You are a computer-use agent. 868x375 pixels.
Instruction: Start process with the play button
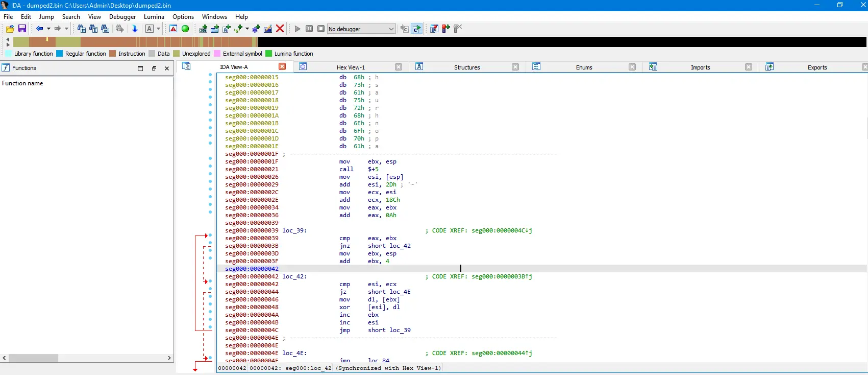297,29
